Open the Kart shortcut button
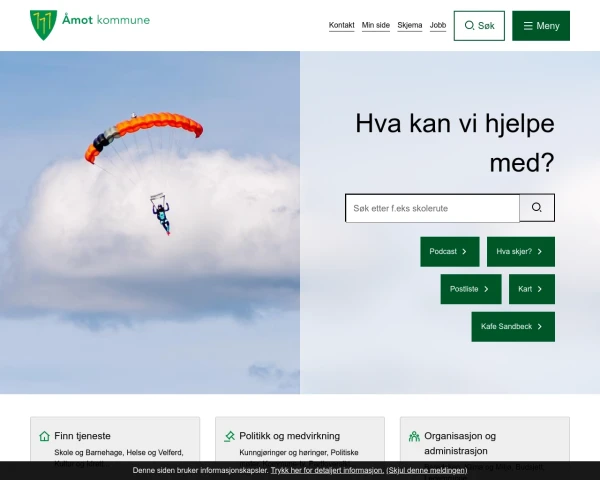This screenshot has width=600, height=480. (532, 289)
